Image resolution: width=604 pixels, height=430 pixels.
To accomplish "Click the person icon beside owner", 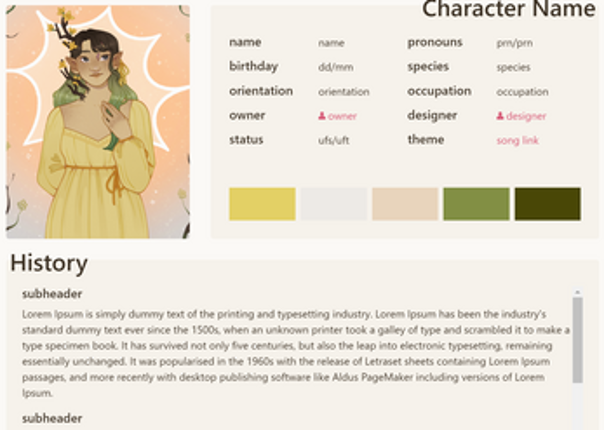I will click(322, 116).
